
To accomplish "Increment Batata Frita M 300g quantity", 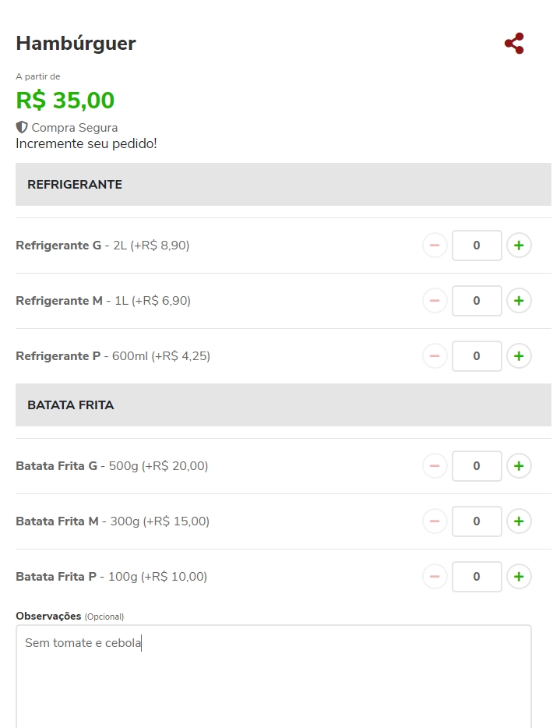I will [519, 521].
